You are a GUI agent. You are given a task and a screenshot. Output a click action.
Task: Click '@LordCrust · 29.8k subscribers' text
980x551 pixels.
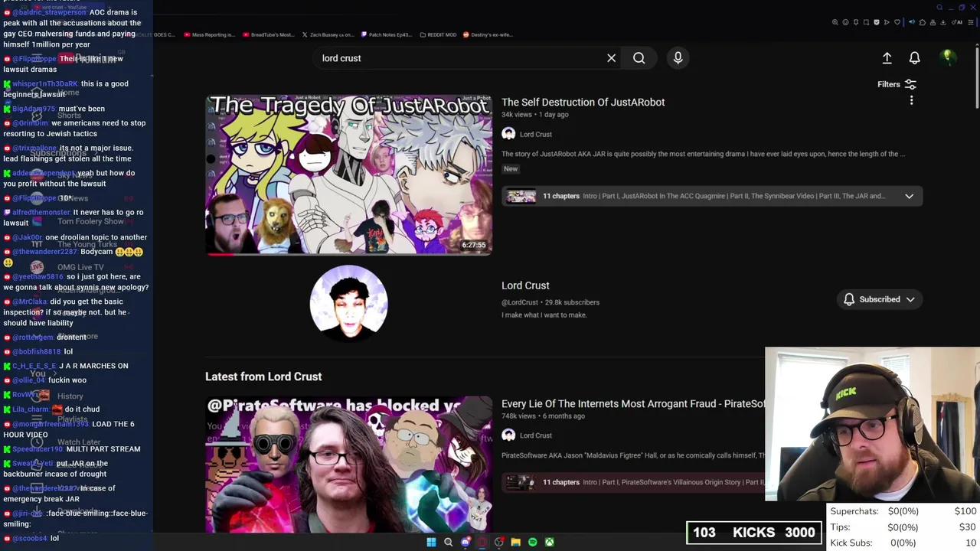pos(550,302)
